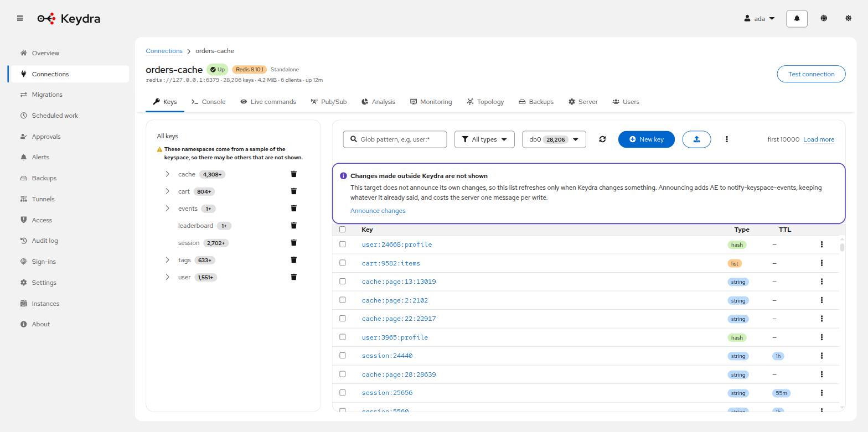Image resolution: width=868 pixels, height=432 pixels.
Task: Click the key list scrollbar thumb
Action: click(x=842, y=247)
